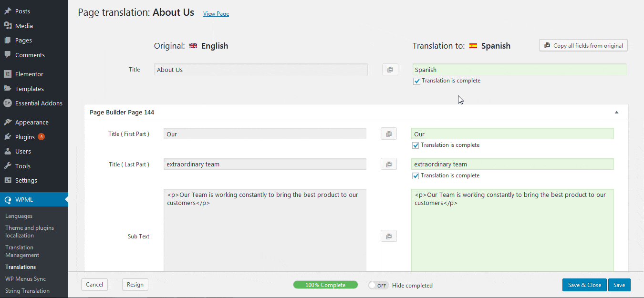Click the Plugins plug icon
The width and height of the screenshot is (644, 298).
pos(8,137)
